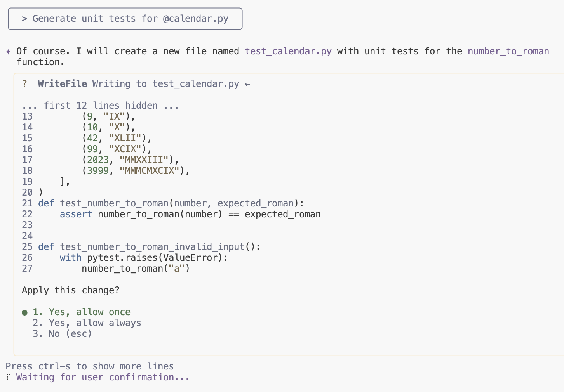Click the test_calendar.py filename in the response text
This screenshot has width=564, height=392.
[x=288, y=51]
